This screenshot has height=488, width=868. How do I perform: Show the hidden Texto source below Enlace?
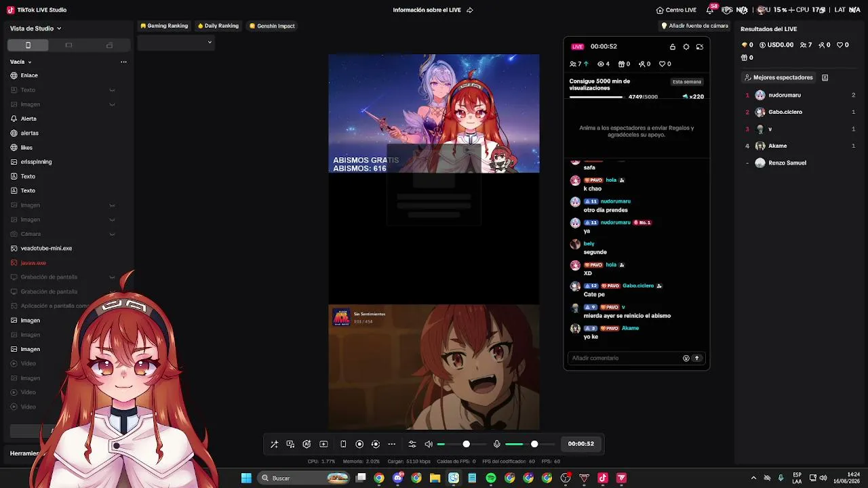112,90
